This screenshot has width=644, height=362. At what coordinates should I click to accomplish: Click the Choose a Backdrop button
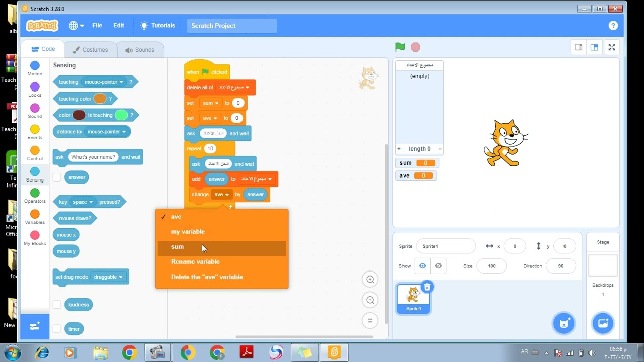603,323
